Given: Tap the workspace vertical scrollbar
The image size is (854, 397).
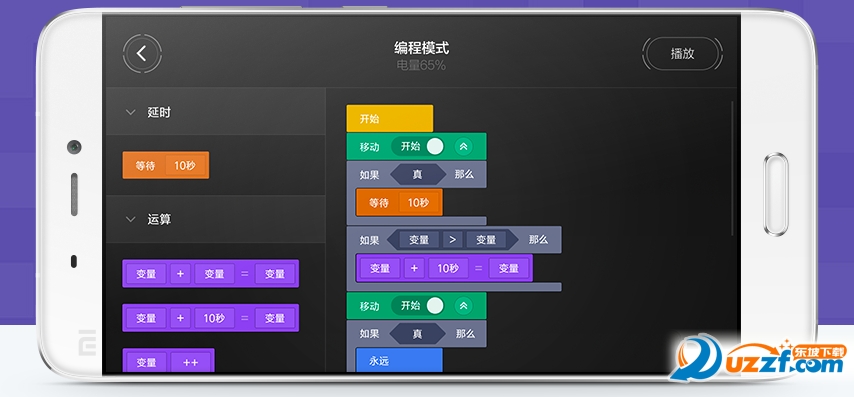Looking at the screenshot, I should point(732,168).
